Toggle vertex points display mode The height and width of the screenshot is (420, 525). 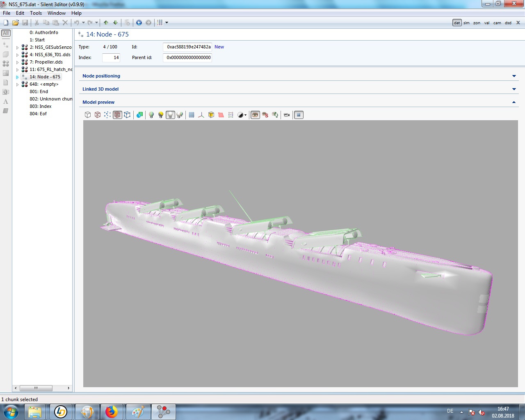pos(107,115)
